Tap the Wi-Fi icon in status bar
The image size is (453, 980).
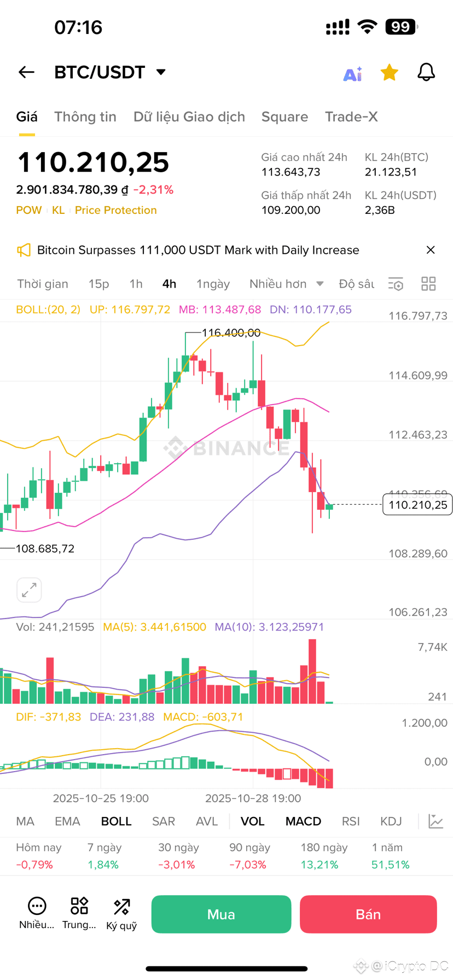click(x=368, y=26)
